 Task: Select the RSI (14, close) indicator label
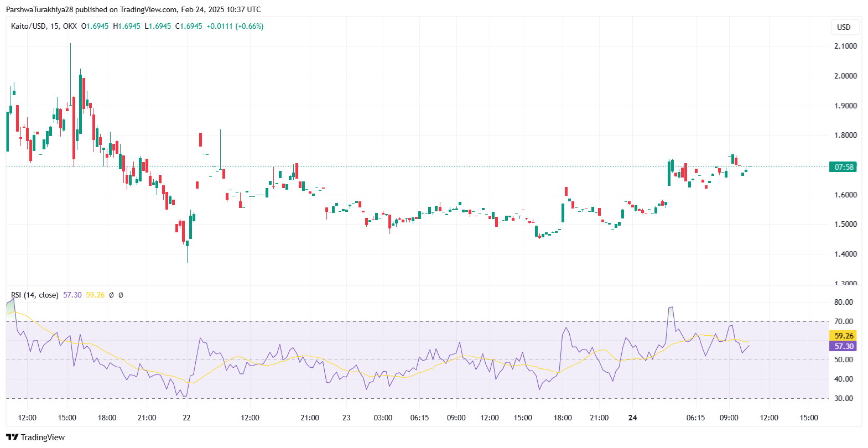34,295
